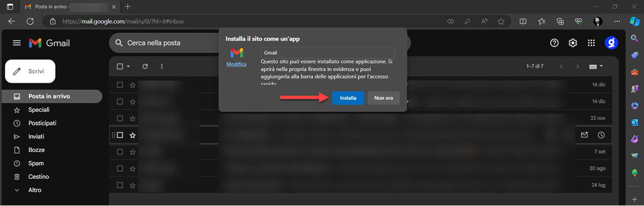Open the Google account avatar
This screenshot has width=644, height=206.
point(611,43)
